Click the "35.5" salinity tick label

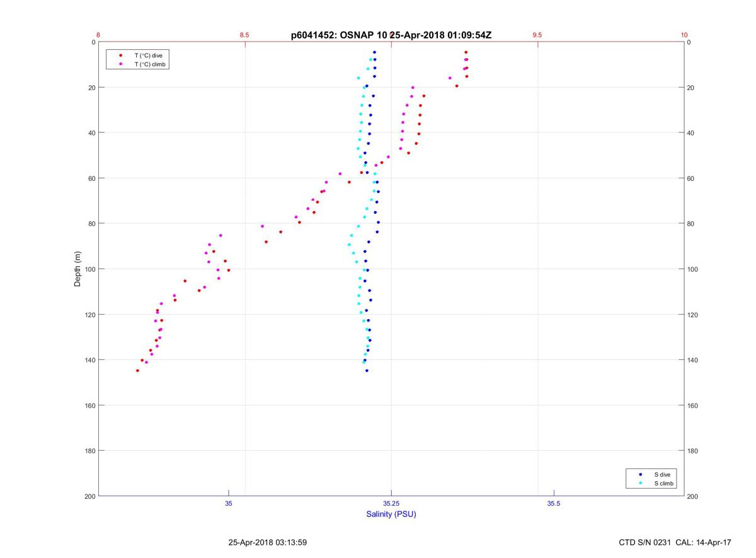554,503
